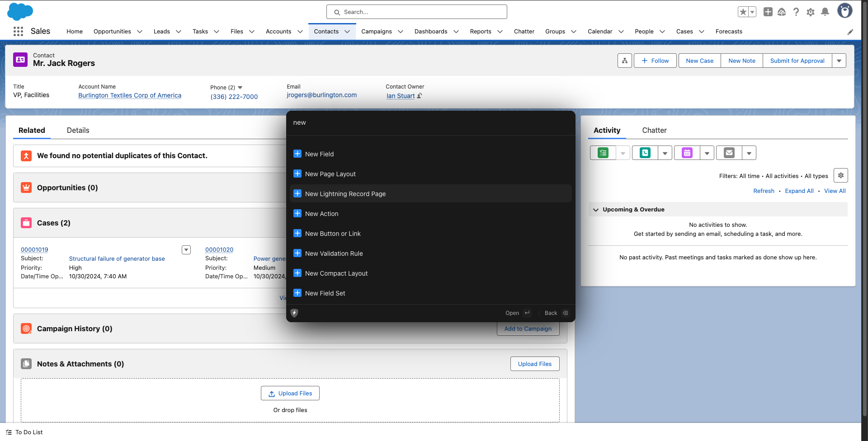Image resolution: width=868 pixels, height=441 pixels.
Task: Open the Help question mark icon
Action: pyautogui.click(x=796, y=12)
